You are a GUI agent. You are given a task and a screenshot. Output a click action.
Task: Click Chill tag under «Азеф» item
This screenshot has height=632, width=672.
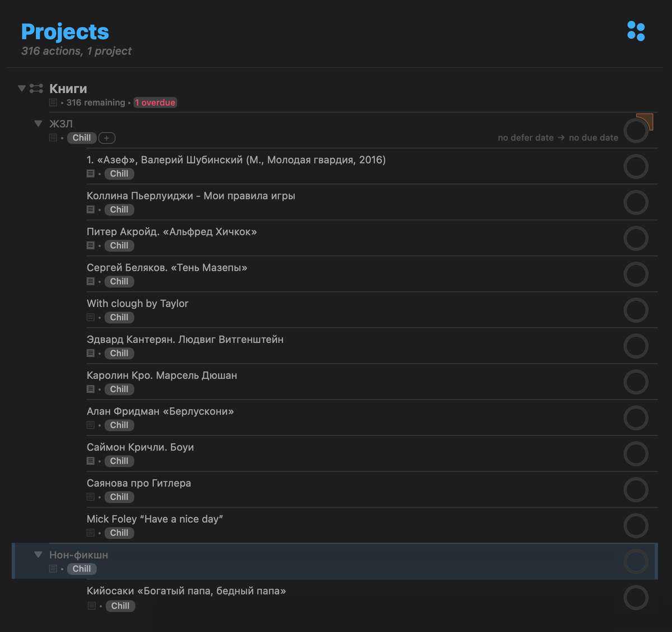[x=119, y=174]
